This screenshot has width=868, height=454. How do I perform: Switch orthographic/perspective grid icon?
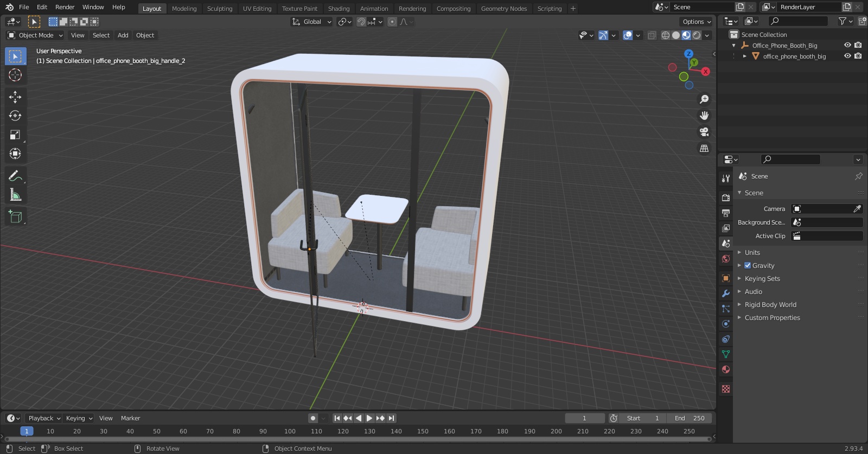tap(704, 148)
